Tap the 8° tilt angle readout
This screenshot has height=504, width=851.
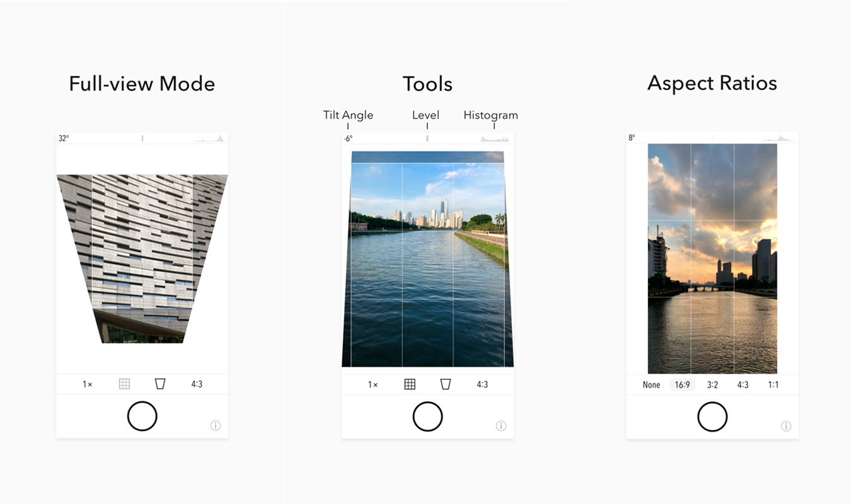click(632, 138)
